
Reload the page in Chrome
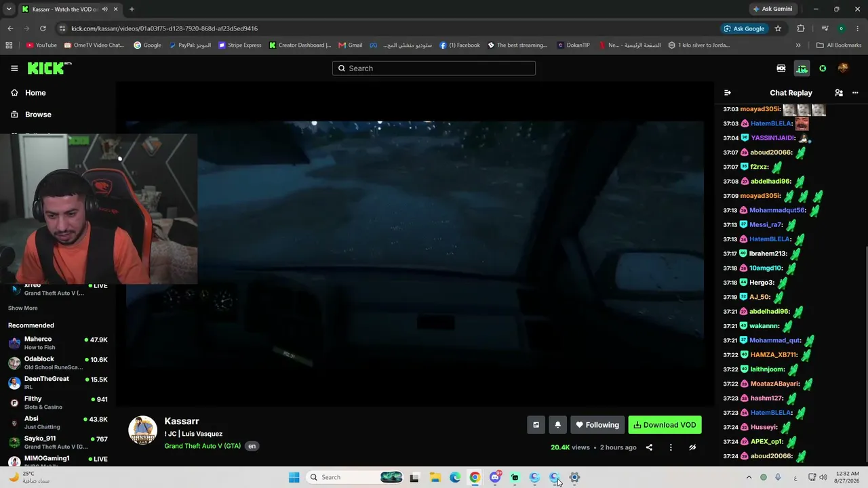[x=43, y=28]
